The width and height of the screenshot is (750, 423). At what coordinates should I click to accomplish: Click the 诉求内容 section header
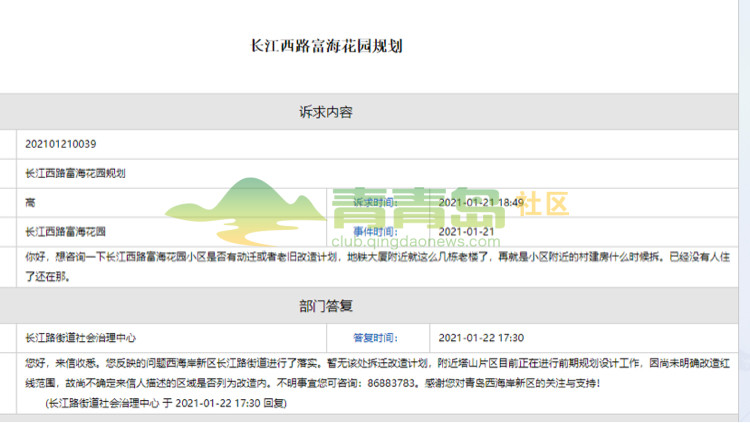coord(326,112)
